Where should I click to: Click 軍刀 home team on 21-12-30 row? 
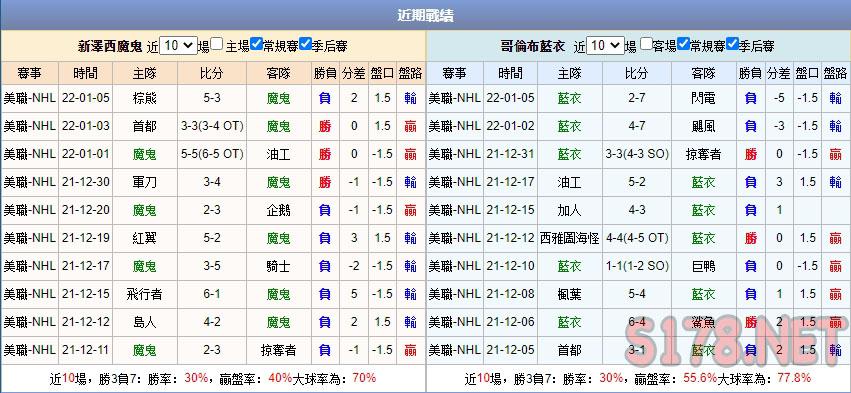145,182
